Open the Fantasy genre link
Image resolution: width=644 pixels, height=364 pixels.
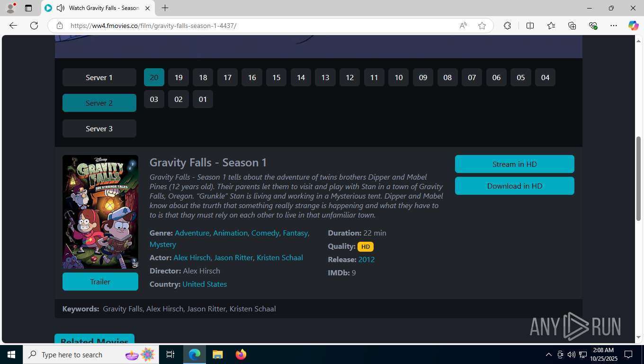point(295,233)
